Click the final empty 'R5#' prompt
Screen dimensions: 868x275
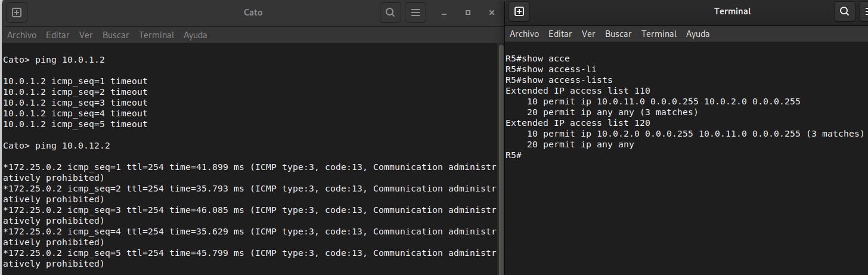[514, 155]
